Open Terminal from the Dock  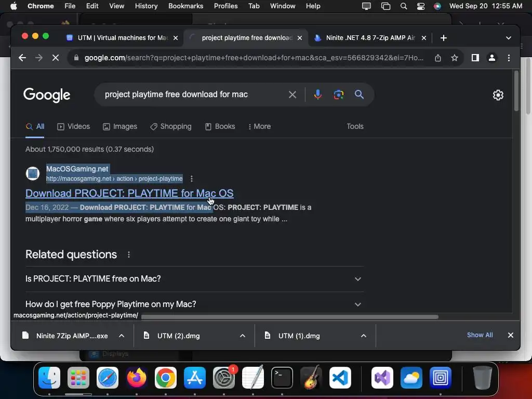coord(282,378)
